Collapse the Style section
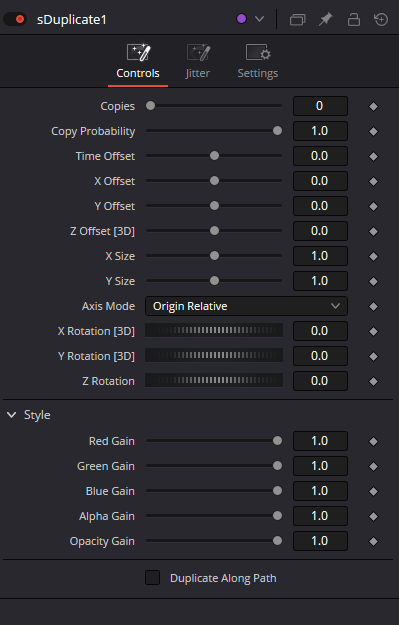Screen dimensions: 399x625 (12, 415)
